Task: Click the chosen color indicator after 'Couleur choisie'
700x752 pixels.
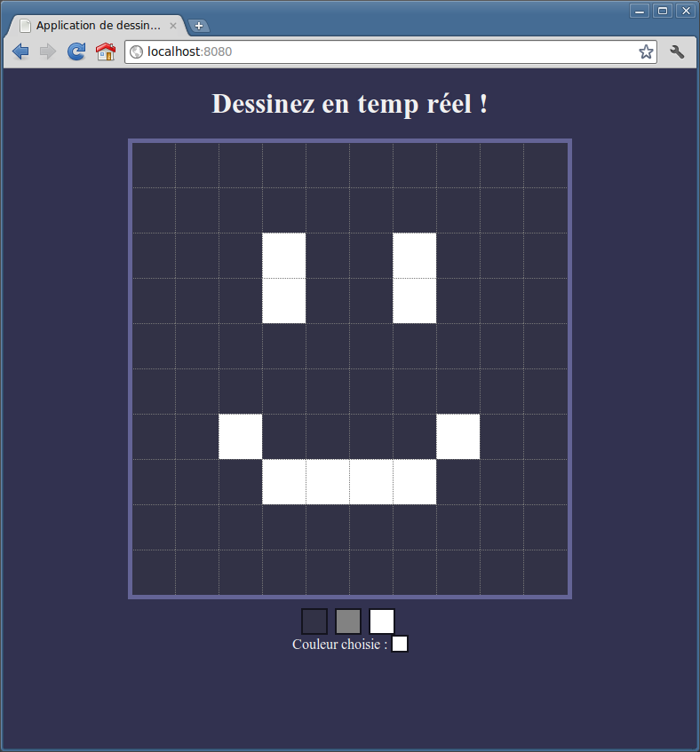Action: click(x=400, y=644)
